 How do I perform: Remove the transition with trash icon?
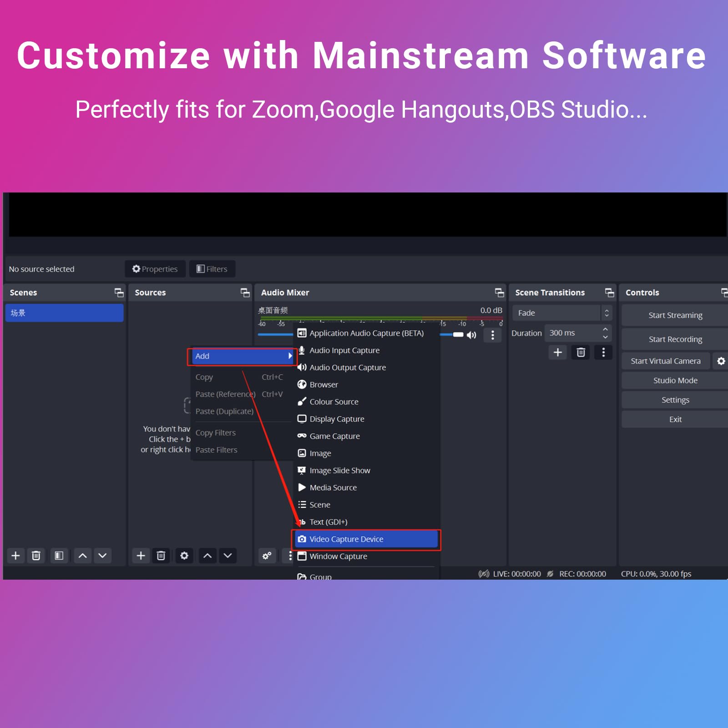(x=581, y=352)
